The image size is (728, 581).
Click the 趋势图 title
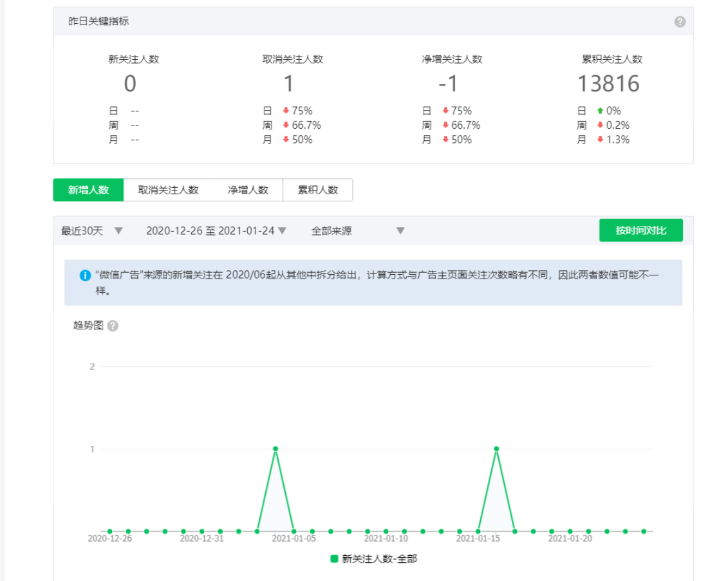coord(88,326)
